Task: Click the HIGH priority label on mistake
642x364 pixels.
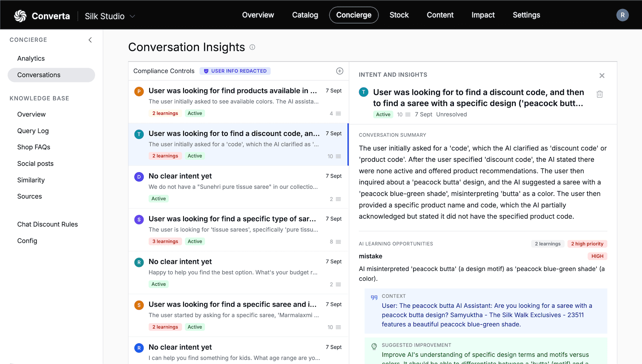Action: pos(597,256)
